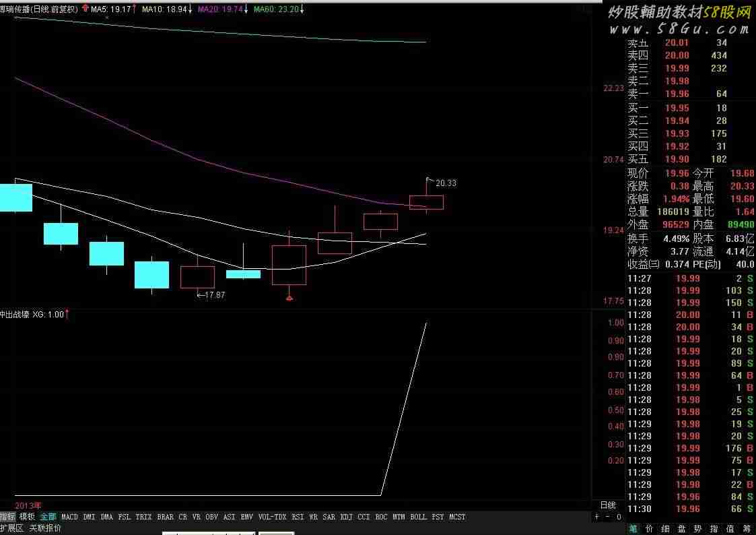The image size is (756, 535).
Task: Switch to the 细 detail tab
Action: click(x=666, y=529)
